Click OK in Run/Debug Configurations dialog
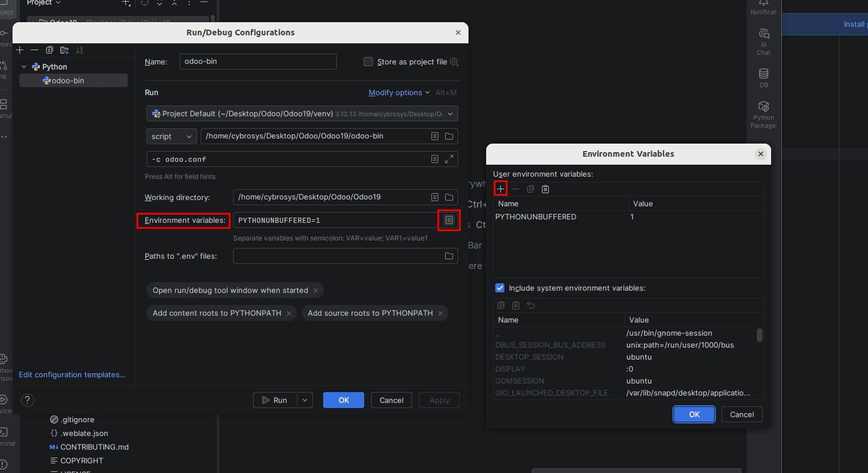The width and height of the screenshot is (868, 473). pyautogui.click(x=344, y=400)
